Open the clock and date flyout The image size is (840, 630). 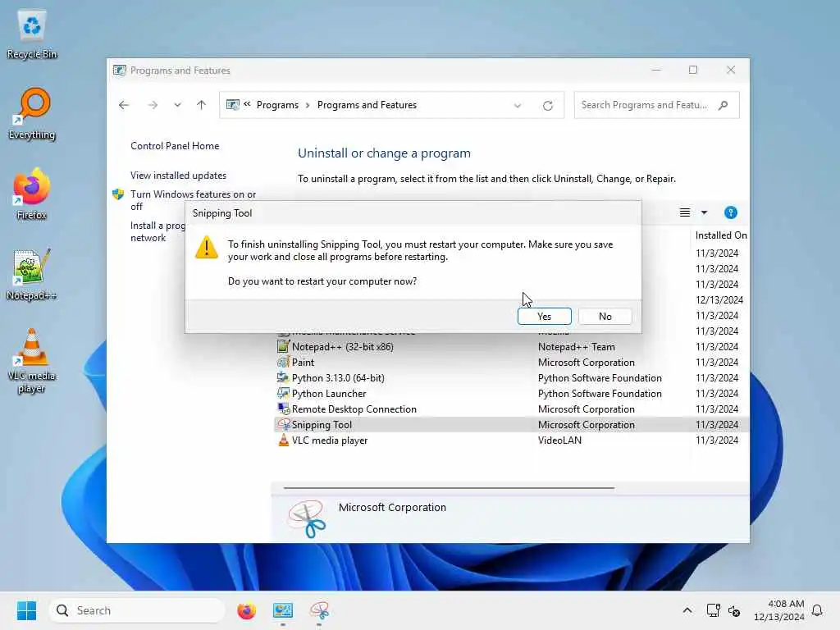click(x=778, y=610)
